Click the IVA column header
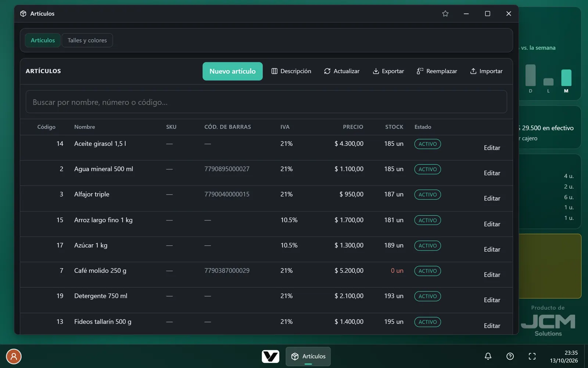 [285, 127]
